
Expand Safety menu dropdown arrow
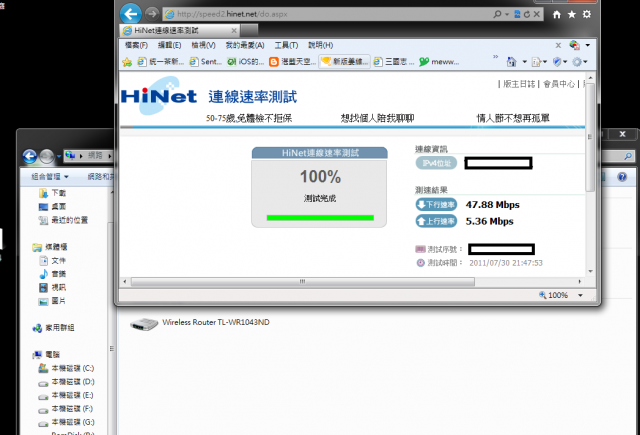coord(565,62)
